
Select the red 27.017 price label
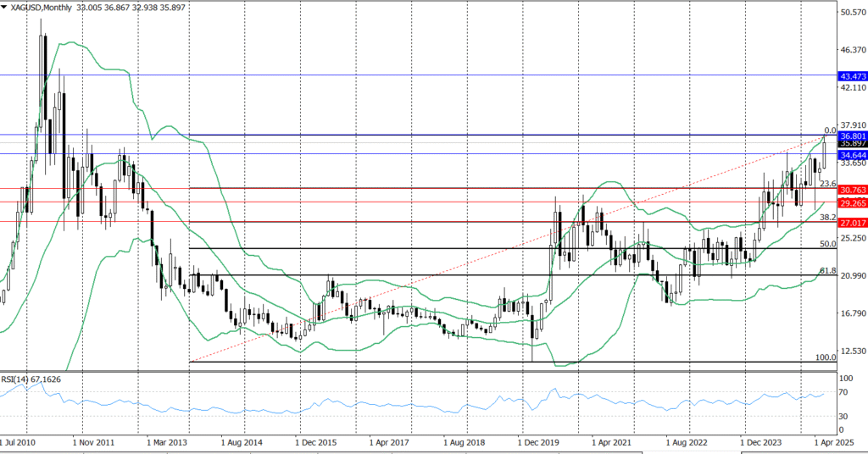(853, 223)
